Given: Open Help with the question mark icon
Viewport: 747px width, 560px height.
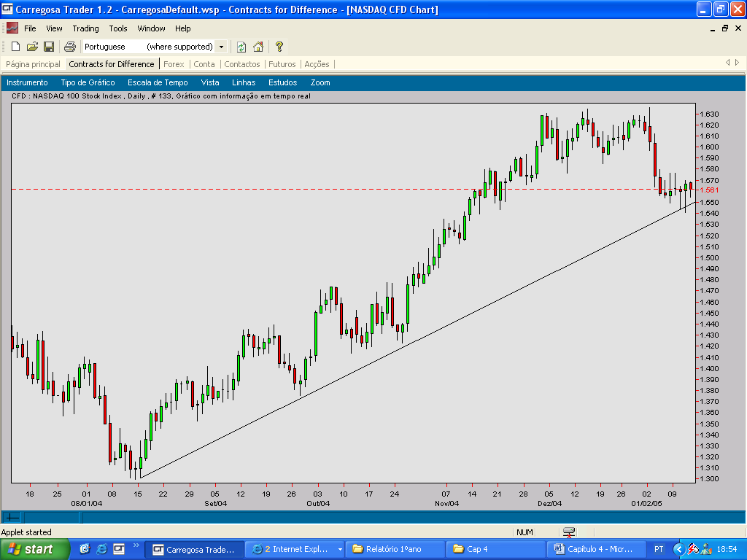Looking at the screenshot, I should (x=279, y=47).
